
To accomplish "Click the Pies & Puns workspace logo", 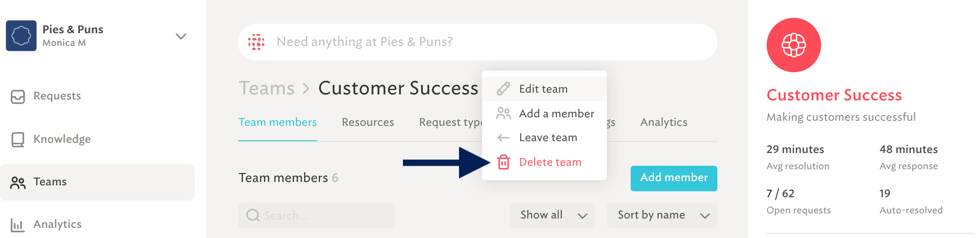I will (x=21, y=36).
